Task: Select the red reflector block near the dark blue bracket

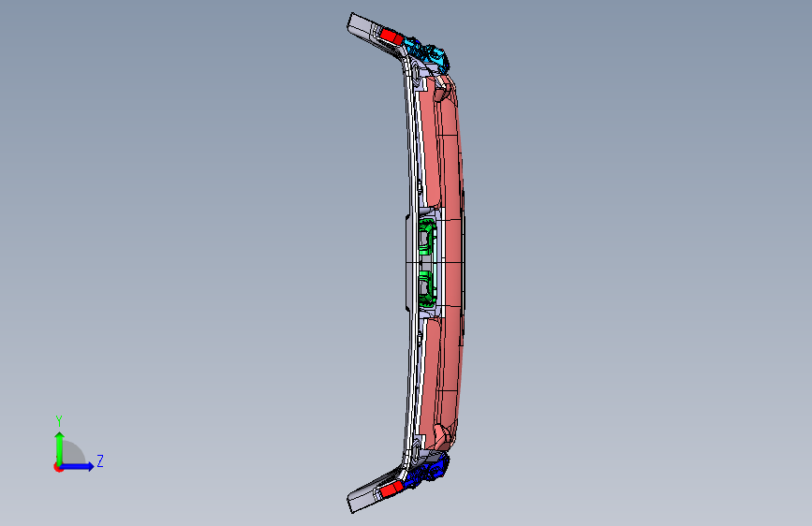Action: pos(391,489)
